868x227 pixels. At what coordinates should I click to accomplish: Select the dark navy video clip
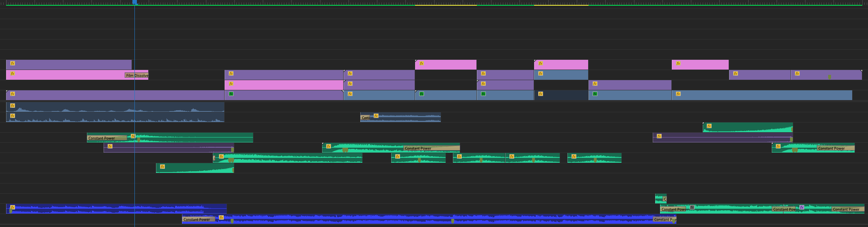[x=565, y=95]
